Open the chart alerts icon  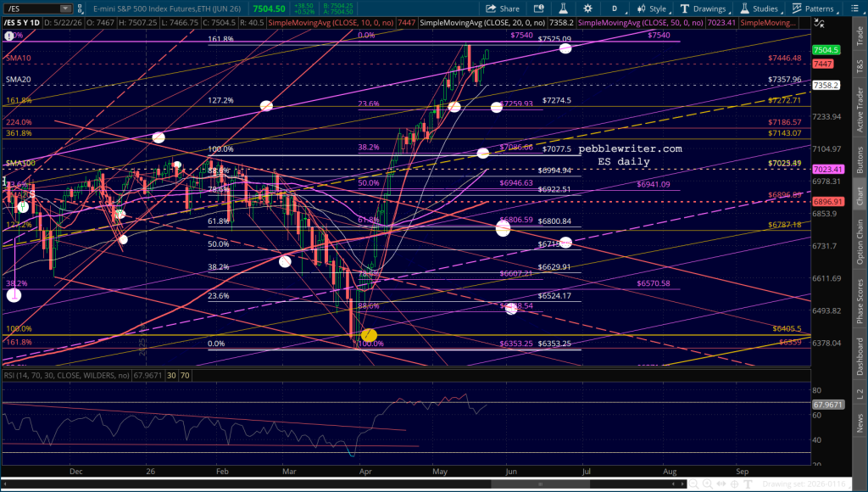click(538, 8)
